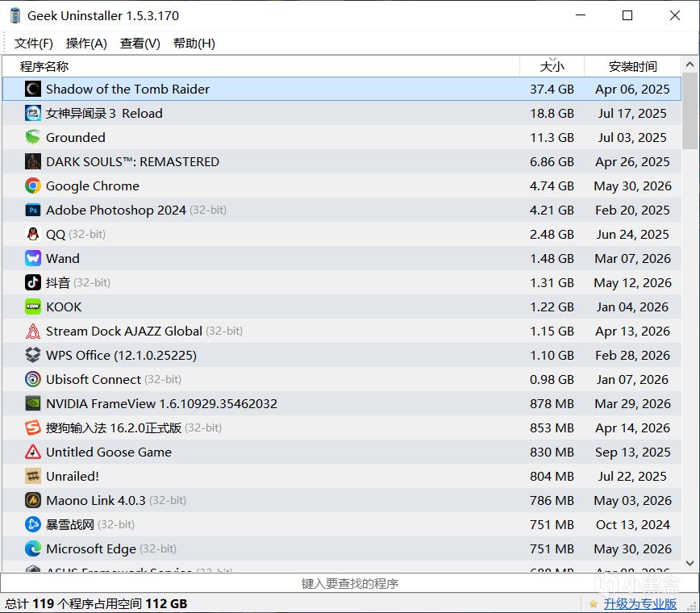700x613 pixels.
Task: Select the Shadow of the Tomb Raider row
Action: point(342,89)
